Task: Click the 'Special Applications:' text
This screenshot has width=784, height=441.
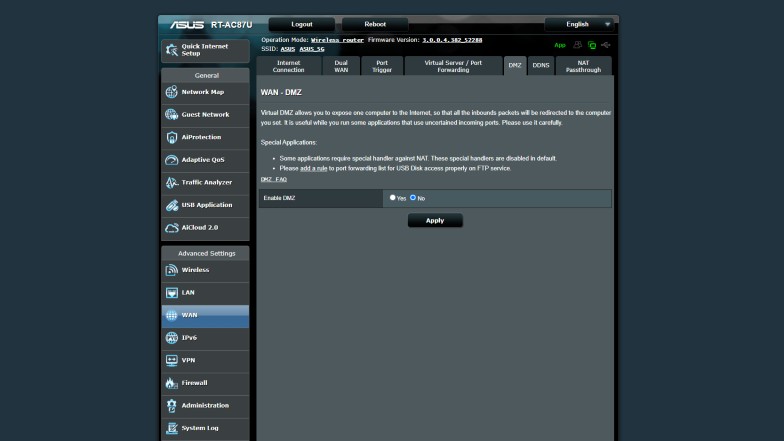Action: pos(288,142)
